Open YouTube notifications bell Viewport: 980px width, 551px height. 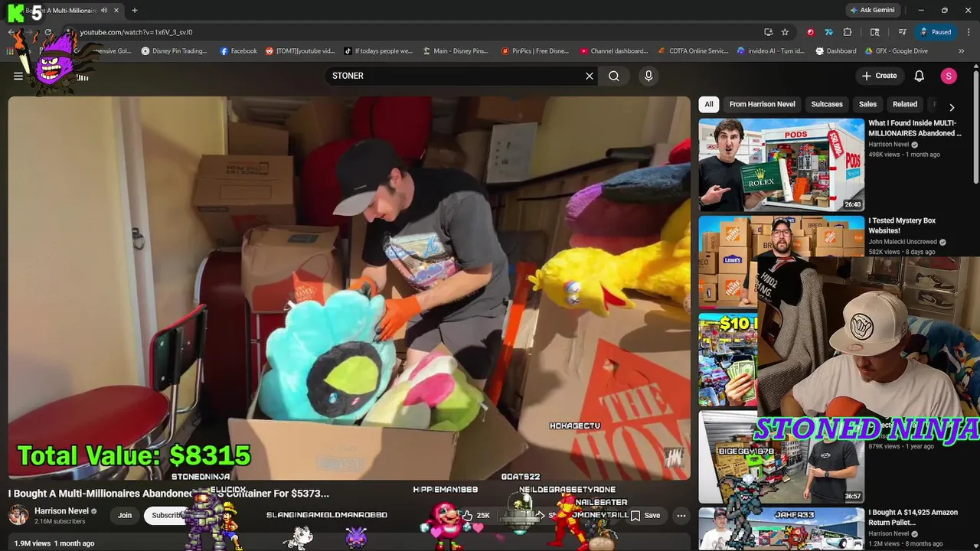pyautogui.click(x=920, y=76)
